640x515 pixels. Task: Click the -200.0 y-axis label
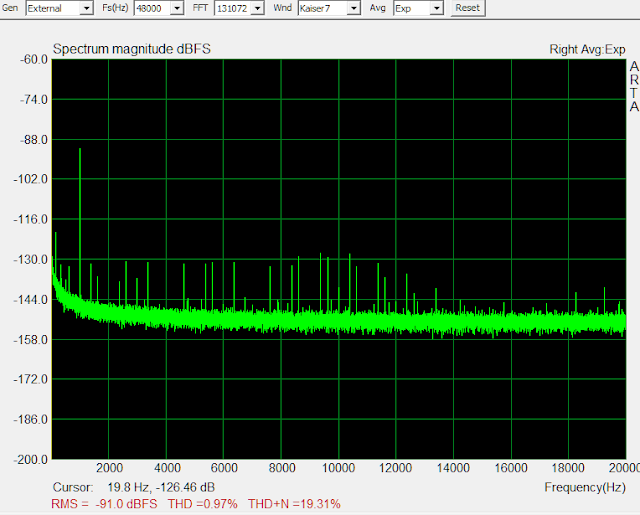point(31,460)
